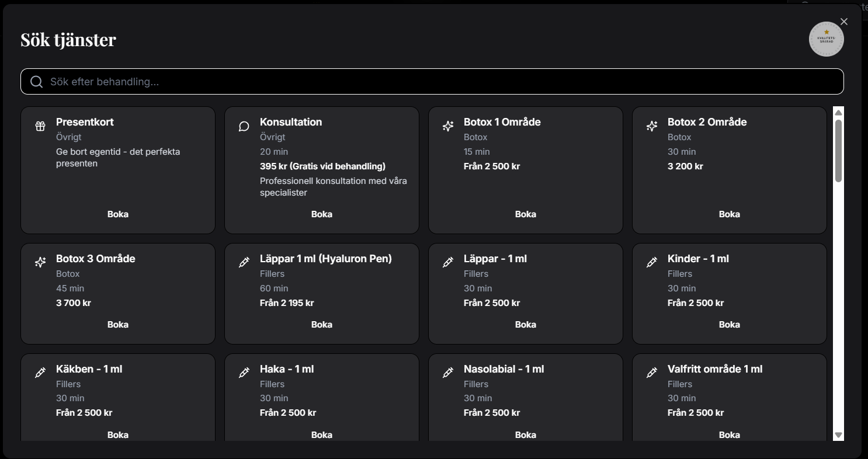Click the sparkle icon next to Botox 1 Område

(x=448, y=126)
